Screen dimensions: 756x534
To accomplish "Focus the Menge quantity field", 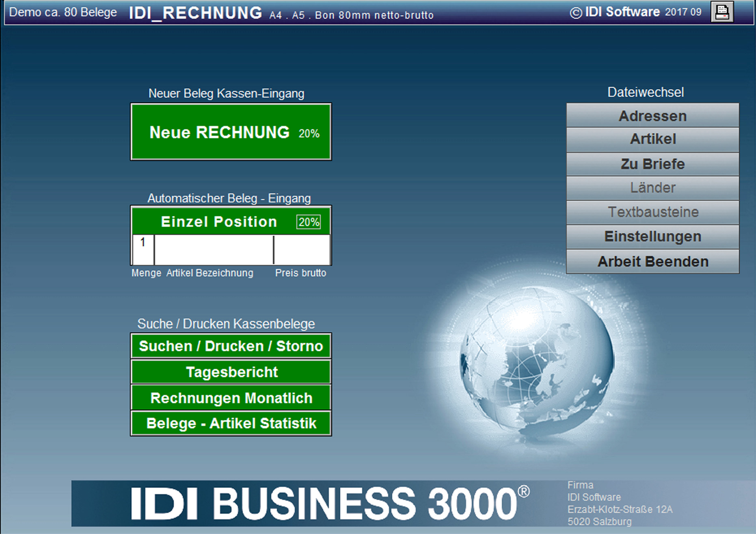I will click(x=143, y=250).
